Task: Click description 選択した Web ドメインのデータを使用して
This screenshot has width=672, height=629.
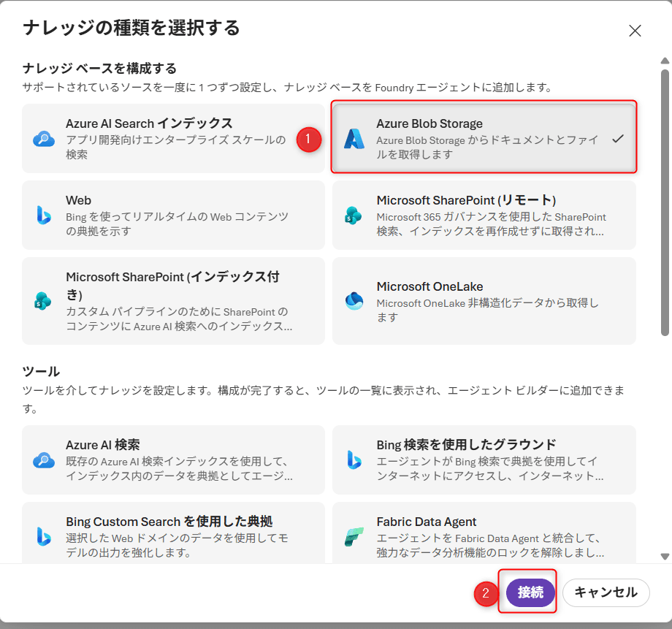Action: [x=177, y=545]
